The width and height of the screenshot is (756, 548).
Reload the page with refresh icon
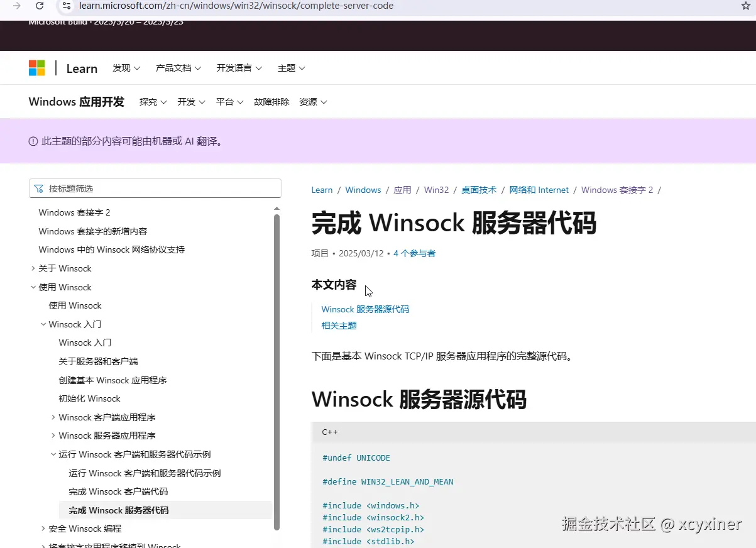40,6
